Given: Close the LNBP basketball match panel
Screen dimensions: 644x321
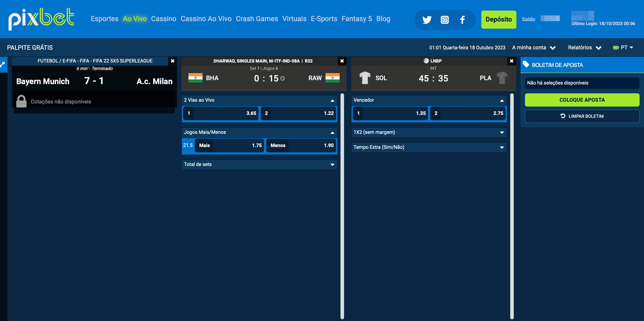Looking at the screenshot, I should 512,61.
